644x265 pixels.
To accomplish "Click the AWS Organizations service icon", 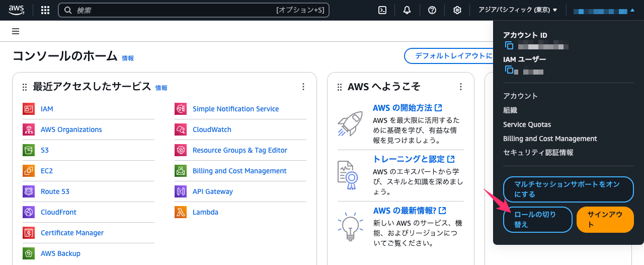I will tap(29, 129).
